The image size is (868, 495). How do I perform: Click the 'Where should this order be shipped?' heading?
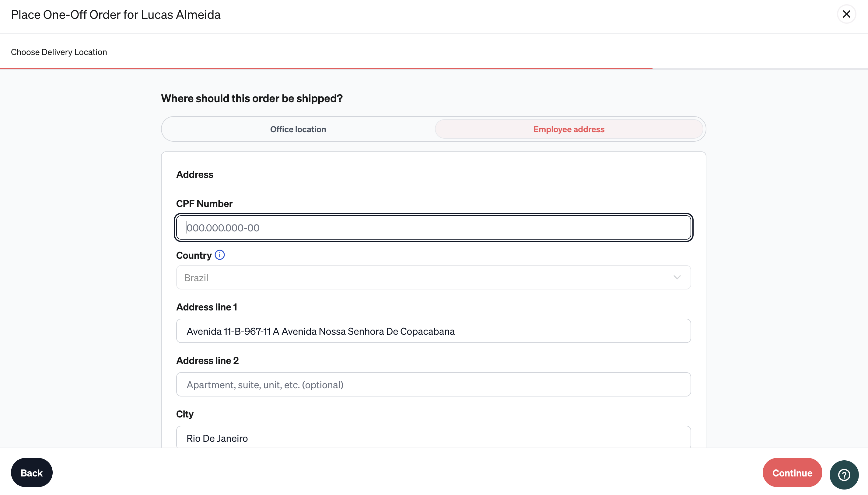252,99
